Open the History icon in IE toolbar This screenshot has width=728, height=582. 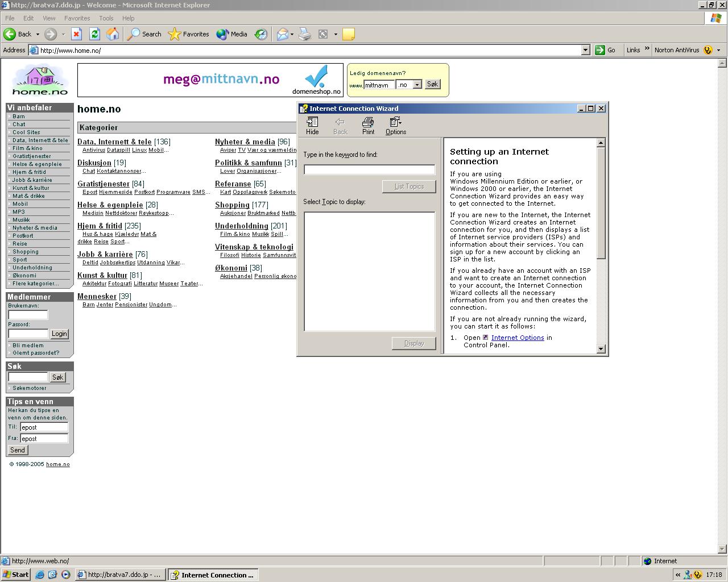point(260,34)
